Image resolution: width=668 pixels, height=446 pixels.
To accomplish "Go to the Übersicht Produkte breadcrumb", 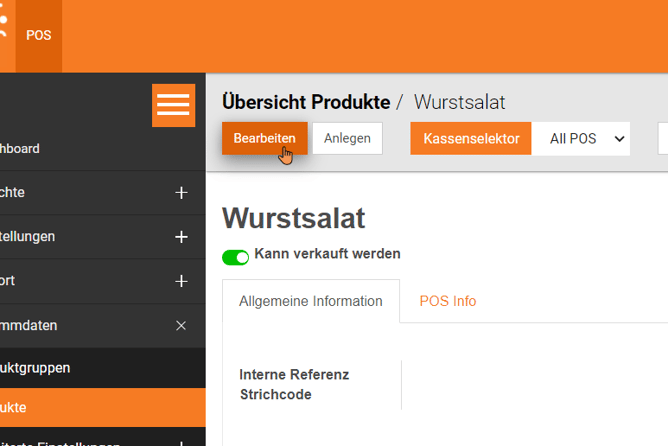I will click(x=305, y=102).
